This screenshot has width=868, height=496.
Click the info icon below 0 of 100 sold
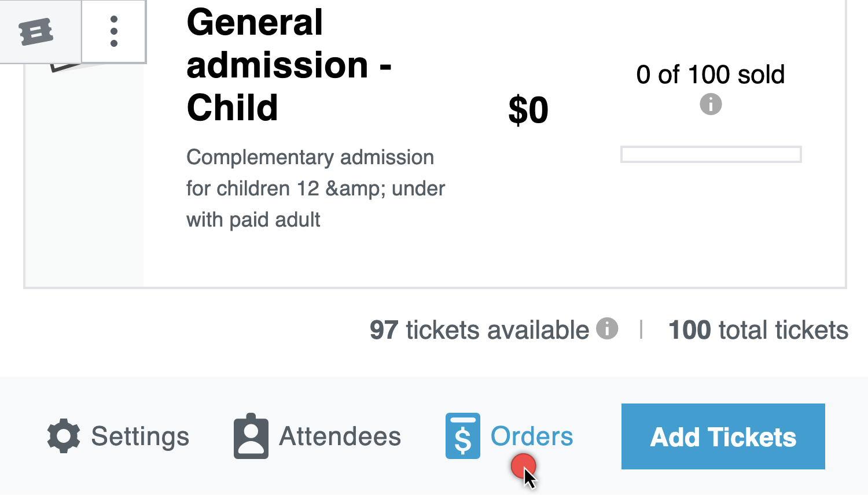(711, 105)
